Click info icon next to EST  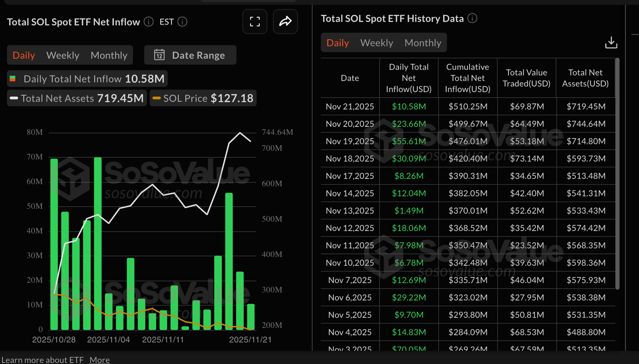pos(182,22)
